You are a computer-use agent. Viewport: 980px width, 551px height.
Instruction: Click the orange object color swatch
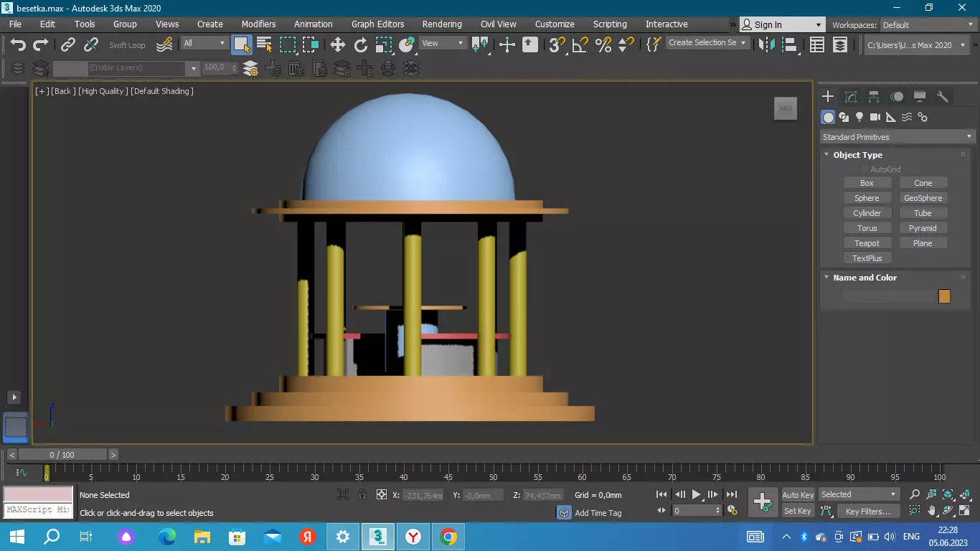coord(944,296)
